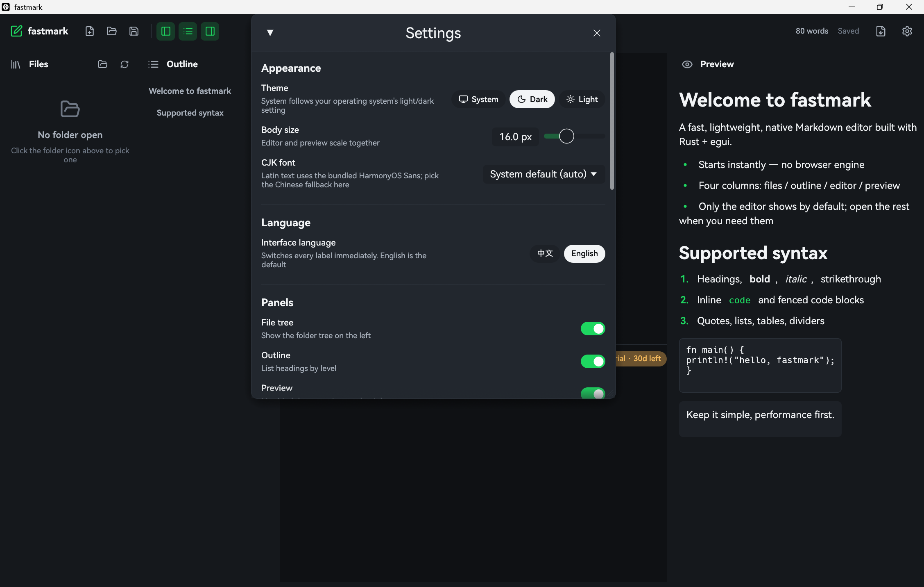Select the System theme option
Viewport: 924px width, 587px height.
[x=478, y=99]
